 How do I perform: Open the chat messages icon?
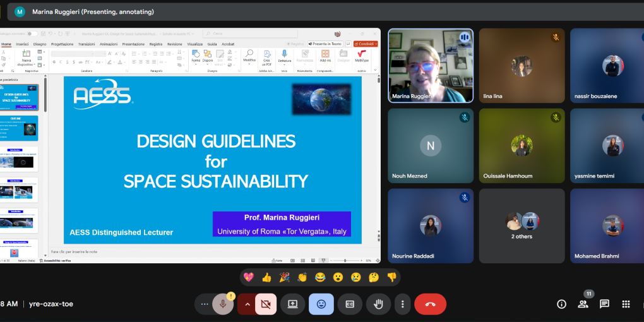(604, 304)
